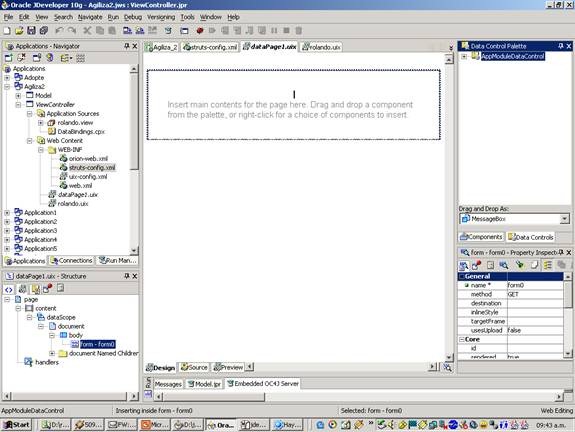Click the red Debug bug toolbar icon
The height and width of the screenshot is (432, 575).
point(200,30)
